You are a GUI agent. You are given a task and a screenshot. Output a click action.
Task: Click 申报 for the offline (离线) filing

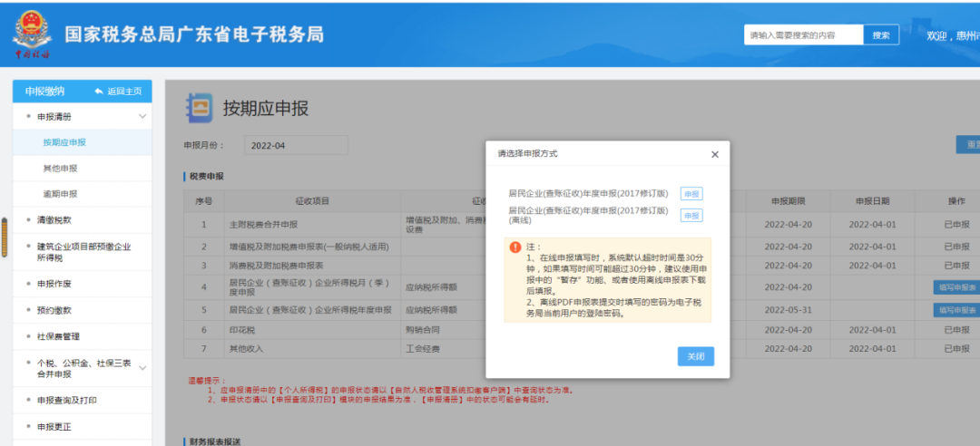tap(691, 216)
